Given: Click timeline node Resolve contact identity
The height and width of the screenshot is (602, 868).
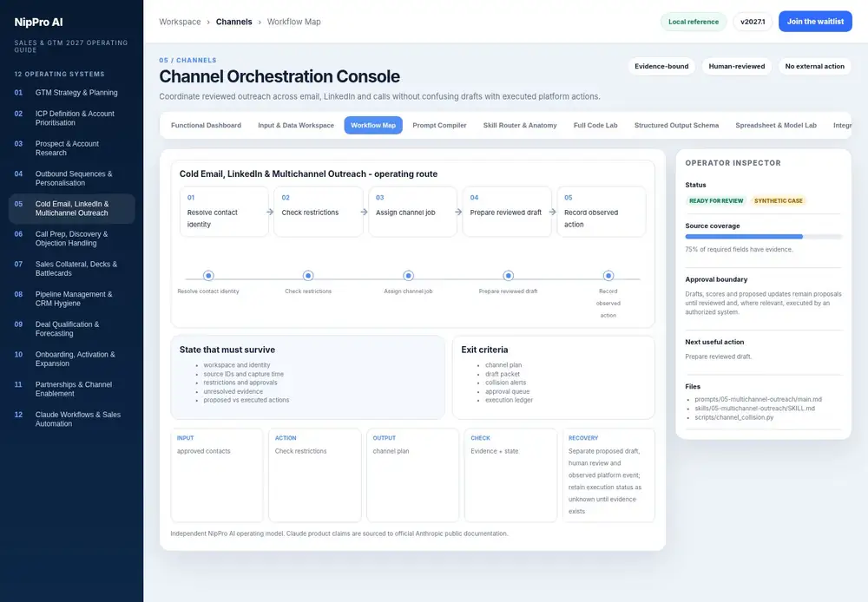Looking at the screenshot, I should pos(208,276).
